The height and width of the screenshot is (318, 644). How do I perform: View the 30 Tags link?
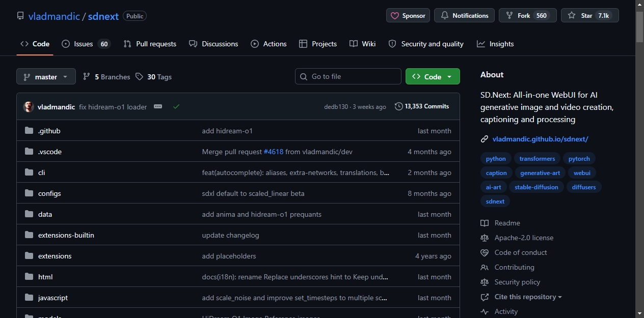153,77
